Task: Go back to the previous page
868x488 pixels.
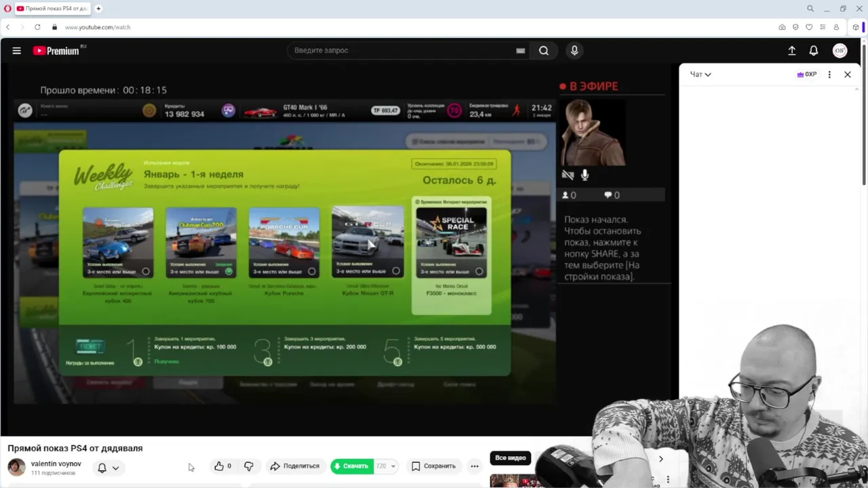Action: (x=7, y=27)
